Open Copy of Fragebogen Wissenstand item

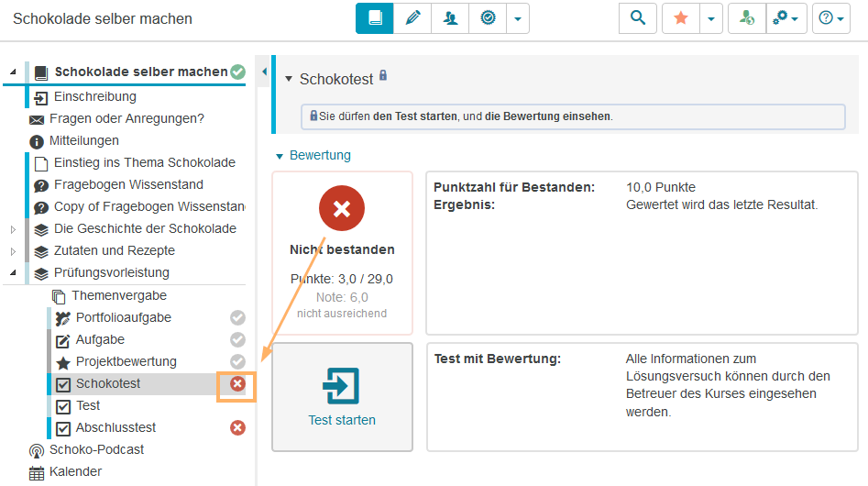pyautogui.click(x=149, y=206)
